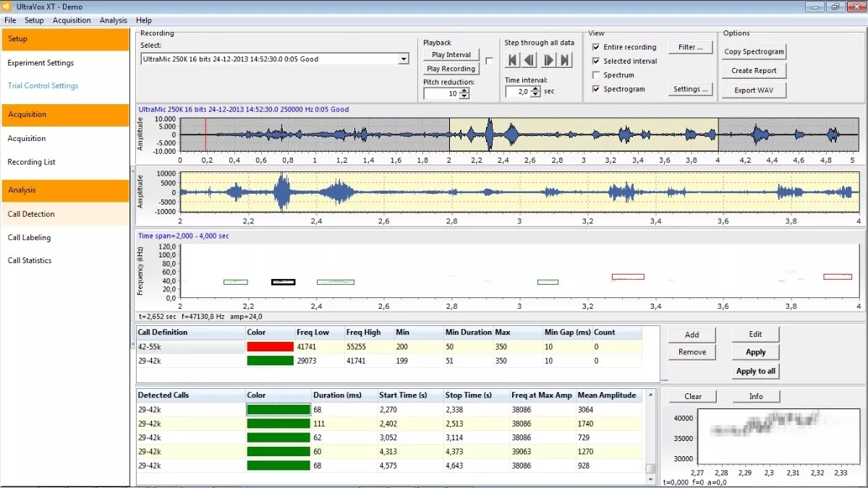
Task: Go to Call Labeling in sidebar
Action: coord(29,237)
